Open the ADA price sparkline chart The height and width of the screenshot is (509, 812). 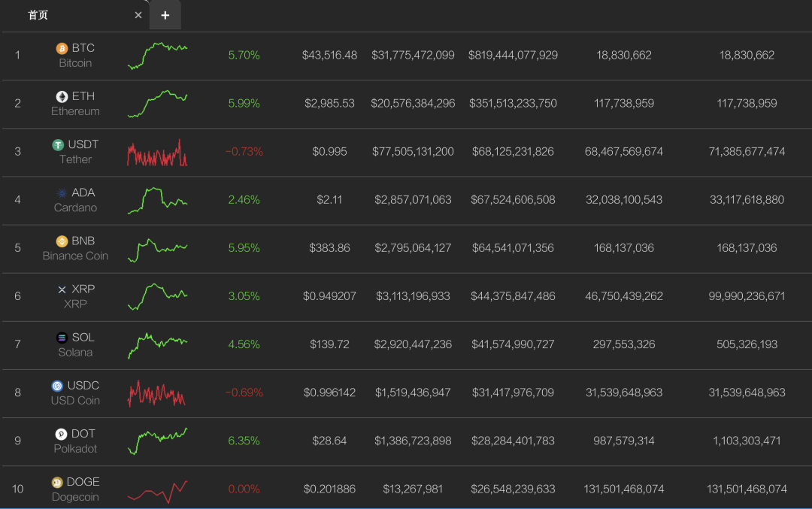pyautogui.click(x=157, y=201)
